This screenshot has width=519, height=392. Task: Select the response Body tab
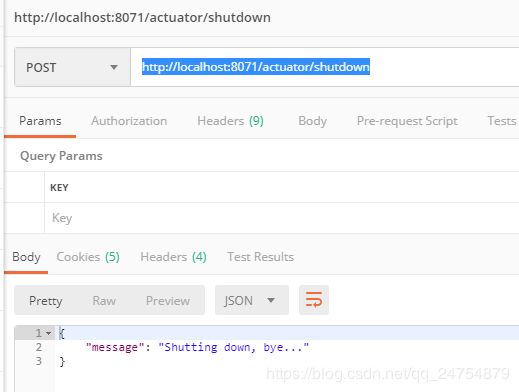(x=26, y=257)
